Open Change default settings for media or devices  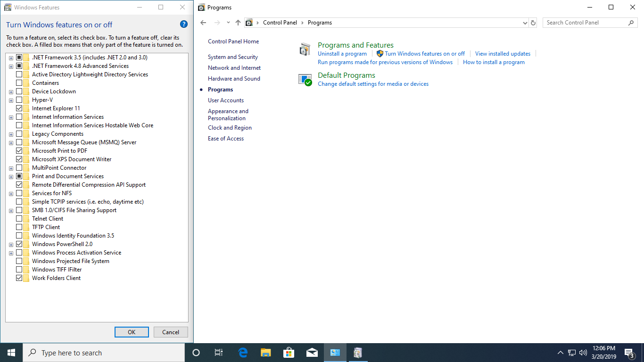coord(373,84)
